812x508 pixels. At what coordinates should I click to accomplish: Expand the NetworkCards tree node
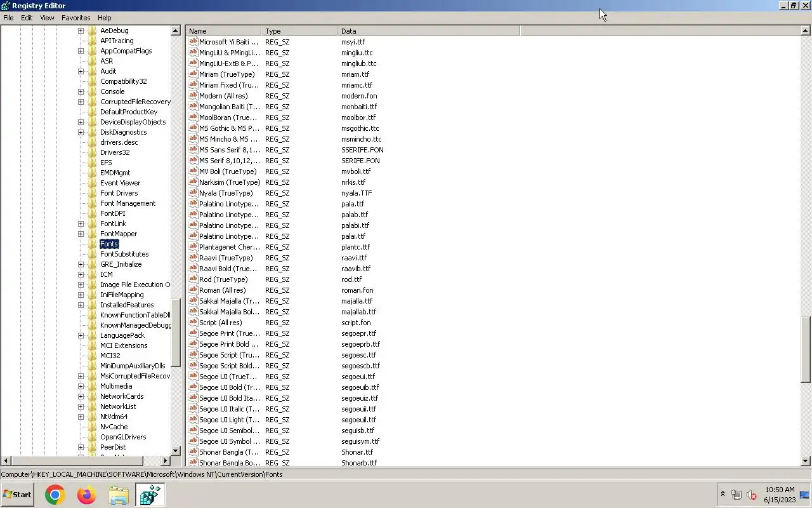coord(81,396)
